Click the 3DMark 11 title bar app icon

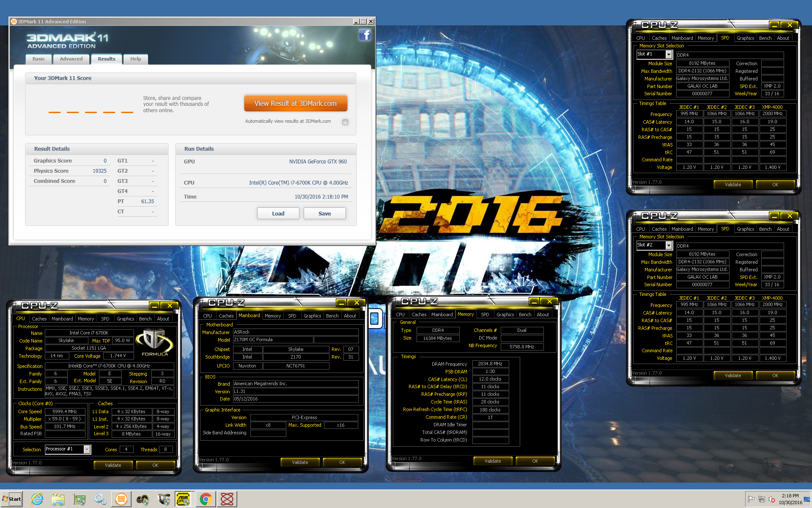(14, 22)
